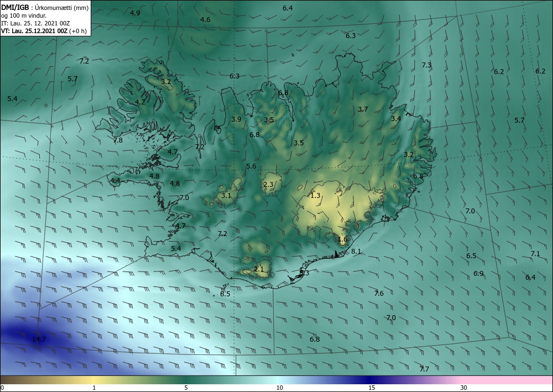Select the 4.4 value on the western peninsula tip
553x392 pixels.
pyautogui.click(x=116, y=180)
